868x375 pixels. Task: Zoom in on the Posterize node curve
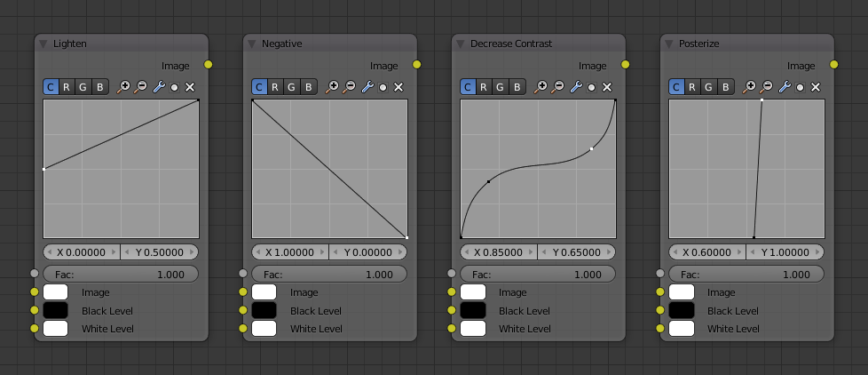[749, 87]
